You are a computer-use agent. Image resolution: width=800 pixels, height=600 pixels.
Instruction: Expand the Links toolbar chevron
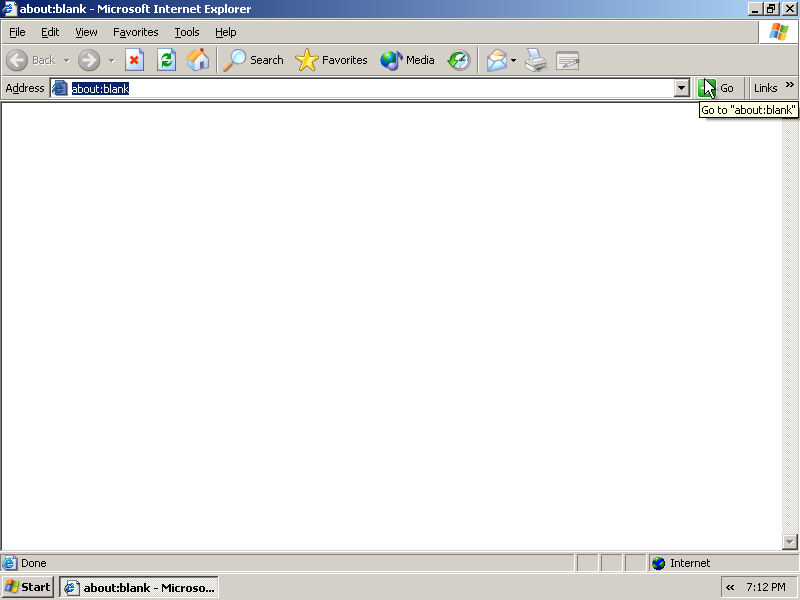pos(789,86)
